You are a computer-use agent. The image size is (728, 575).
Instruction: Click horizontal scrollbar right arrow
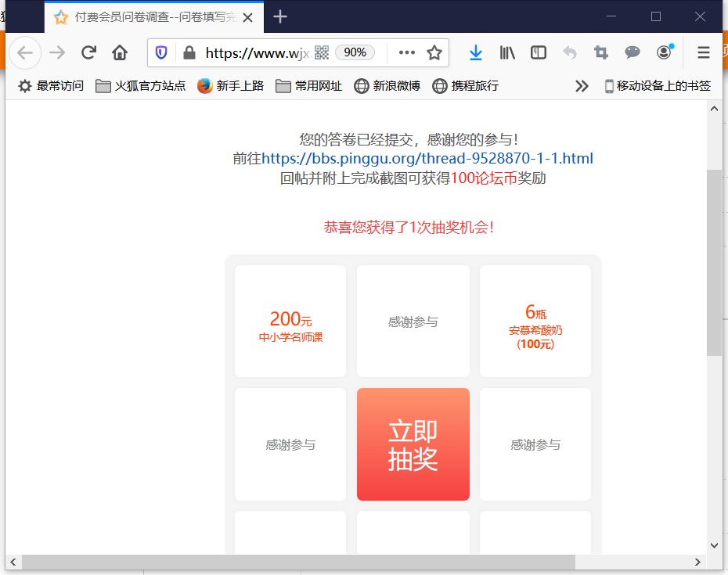pos(697,562)
